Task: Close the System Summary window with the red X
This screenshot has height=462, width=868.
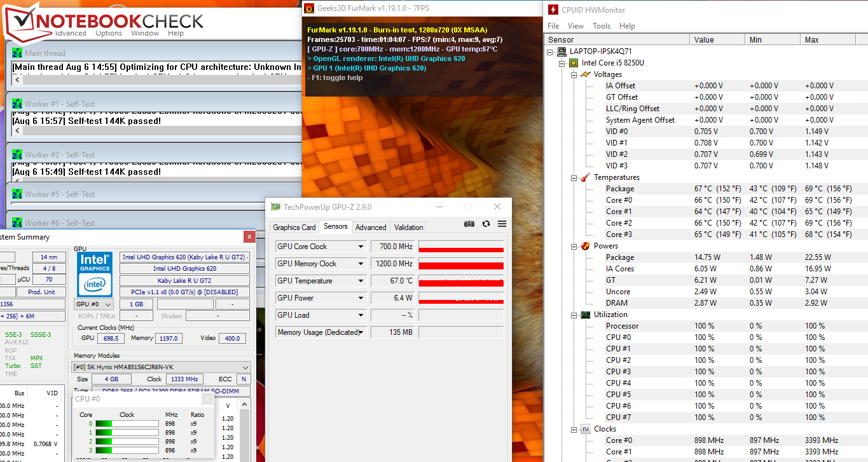Action: [x=248, y=236]
